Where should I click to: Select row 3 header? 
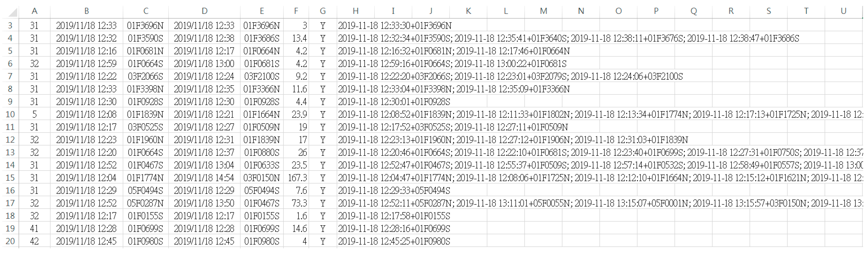(x=10, y=26)
